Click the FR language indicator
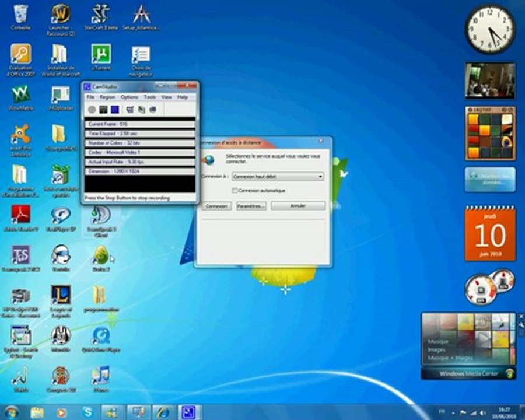The image size is (525, 420). pos(442,412)
